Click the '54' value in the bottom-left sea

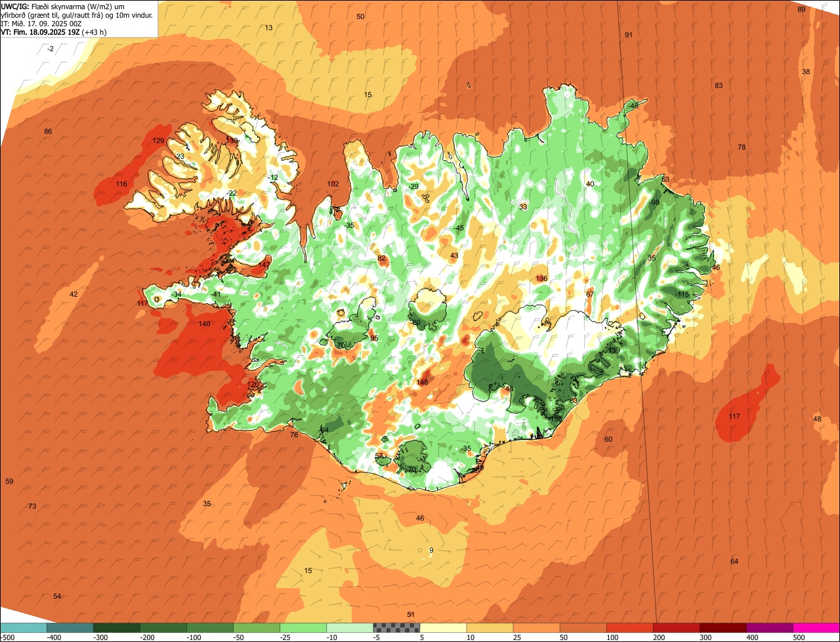[57, 595]
